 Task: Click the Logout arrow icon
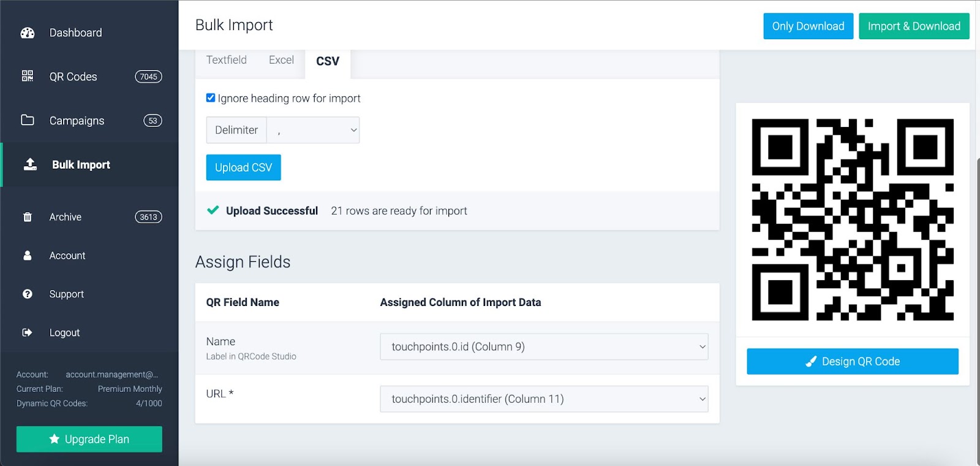28,332
